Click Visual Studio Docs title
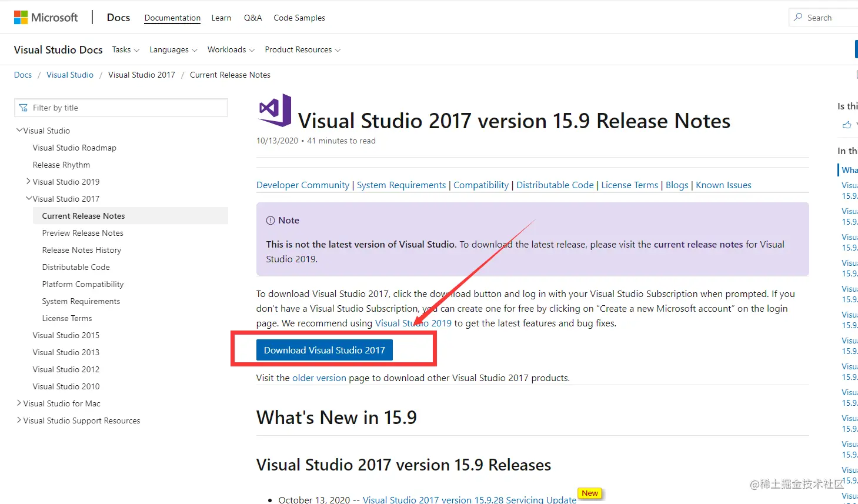 [58, 50]
